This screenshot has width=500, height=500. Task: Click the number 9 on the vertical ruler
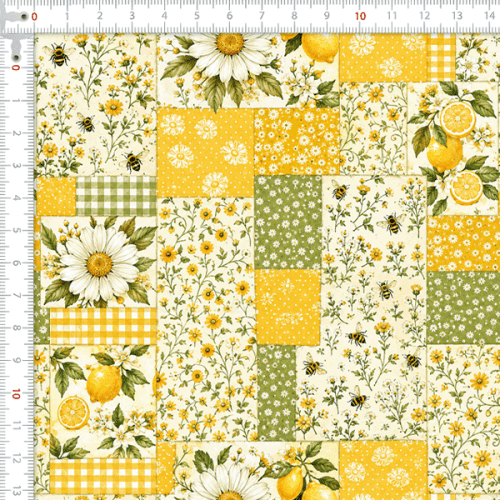click(x=16, y=360)
